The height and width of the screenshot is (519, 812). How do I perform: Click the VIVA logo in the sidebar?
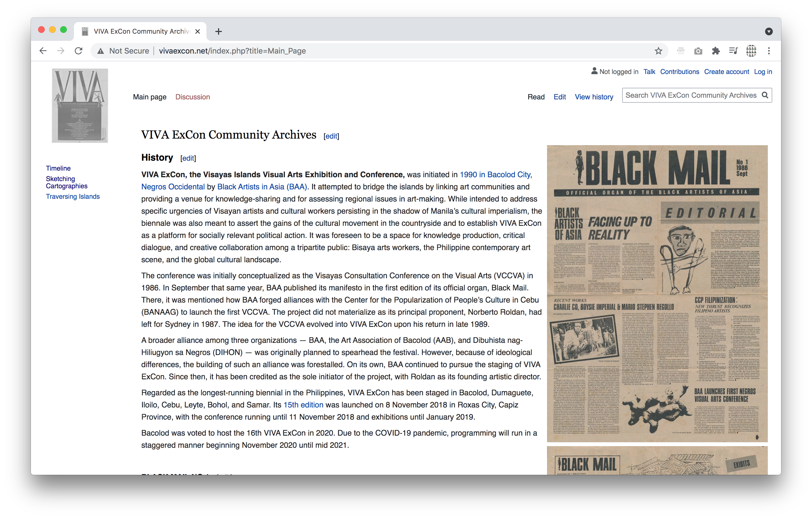[79, 105]
